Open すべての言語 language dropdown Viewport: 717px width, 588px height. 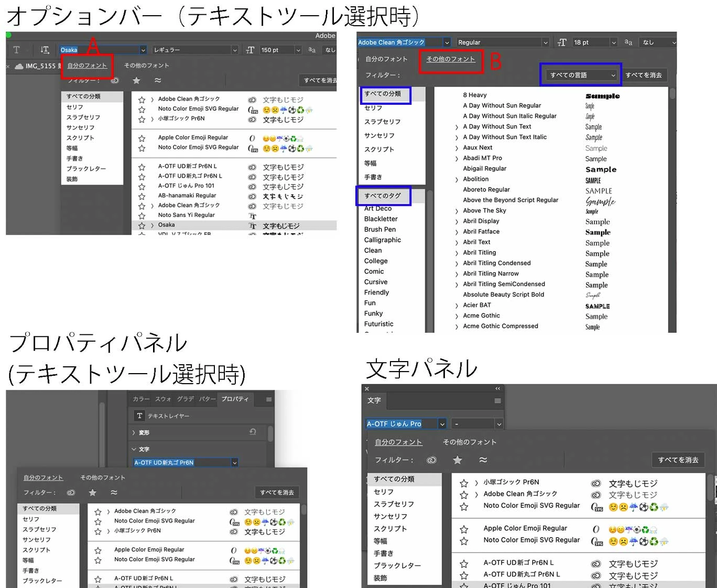tap(582, 75)
